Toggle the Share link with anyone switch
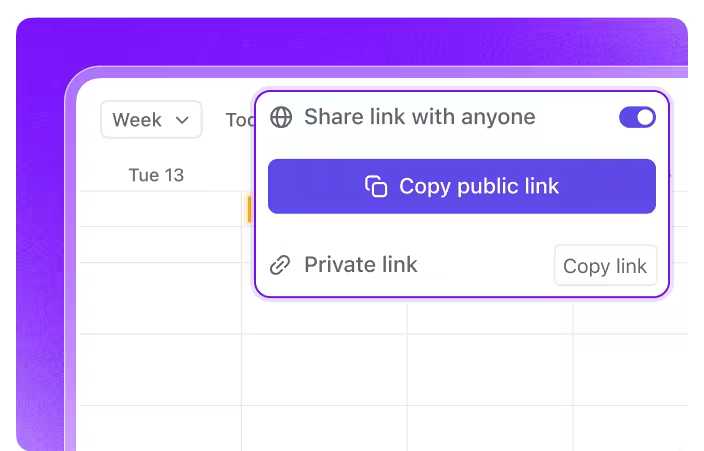The image size is (704, 451). (637, 118)
